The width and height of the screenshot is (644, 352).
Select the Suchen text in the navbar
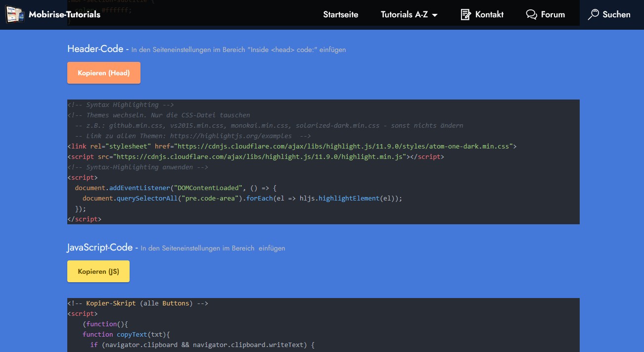click(x=616, y=15)
